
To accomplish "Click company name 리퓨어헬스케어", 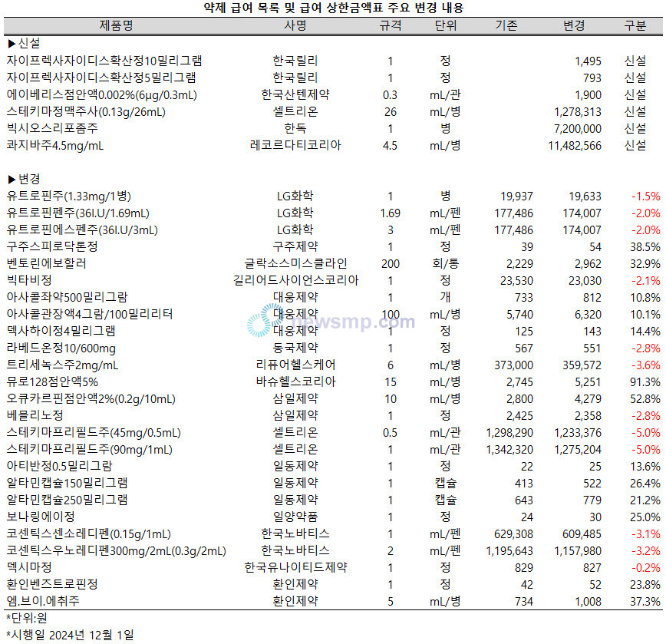I will 295,365.
